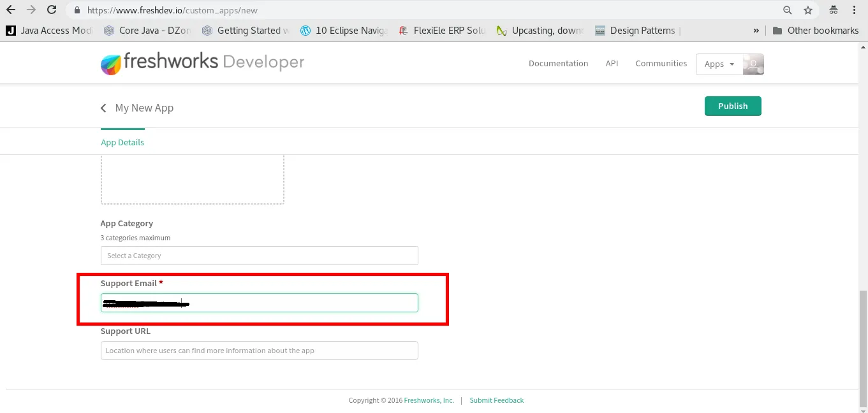Screen dimensions: 868x413
Task: Show hidden bookmarks with the » chevron
Action: (756, 30)
